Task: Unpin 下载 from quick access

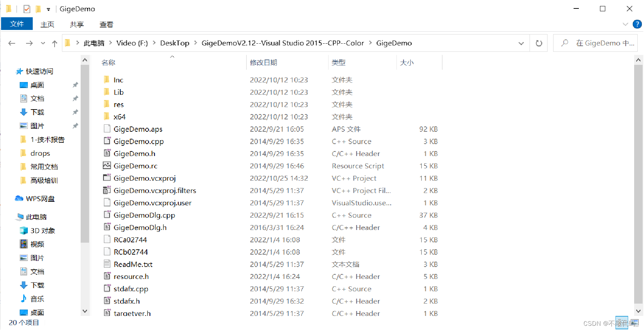Action: [75, 112]
